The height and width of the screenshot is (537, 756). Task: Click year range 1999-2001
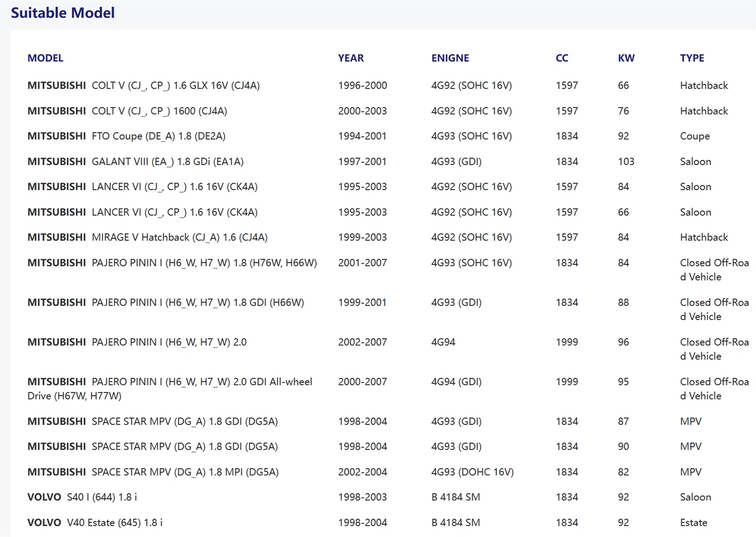[362, 303]
